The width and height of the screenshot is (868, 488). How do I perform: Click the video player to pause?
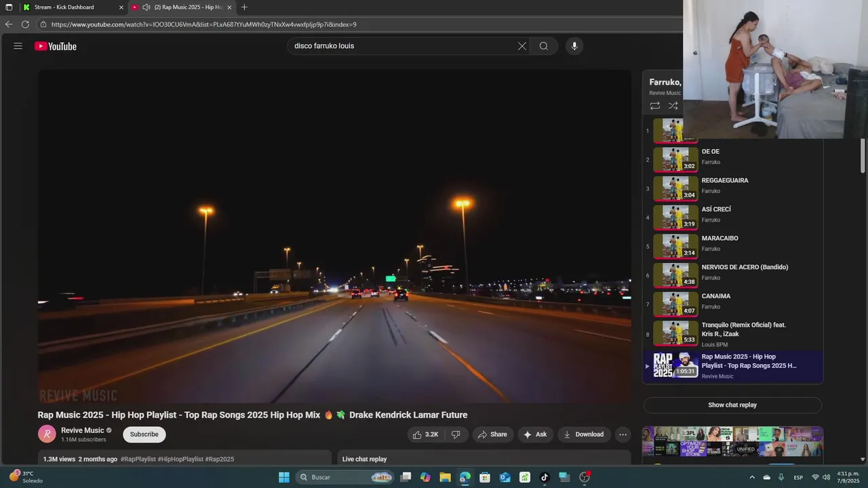[x=334, y=236]
